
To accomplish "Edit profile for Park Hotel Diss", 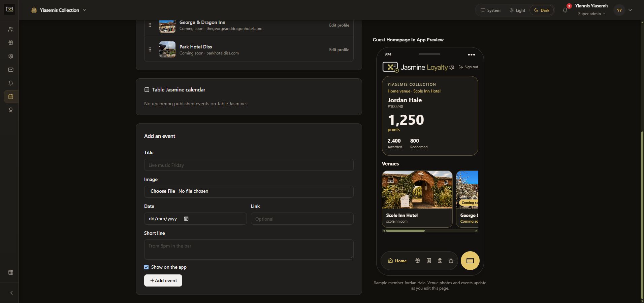I will point(339,50).
